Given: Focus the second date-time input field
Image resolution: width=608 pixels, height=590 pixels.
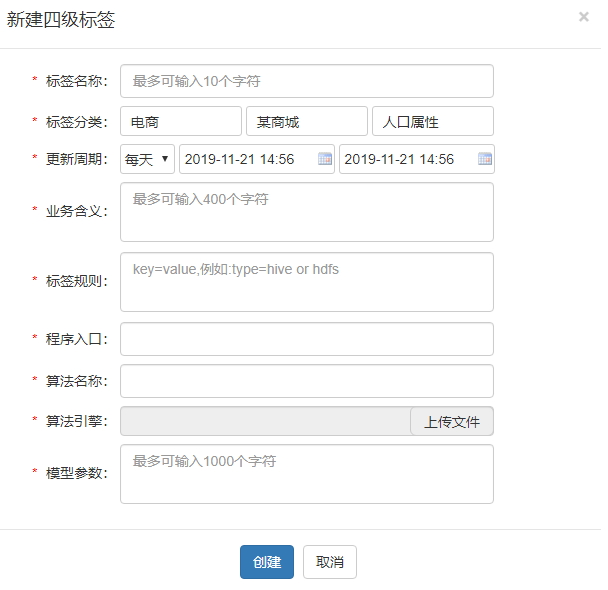Looking at the screenshot, I should click(x=417, y=159).
